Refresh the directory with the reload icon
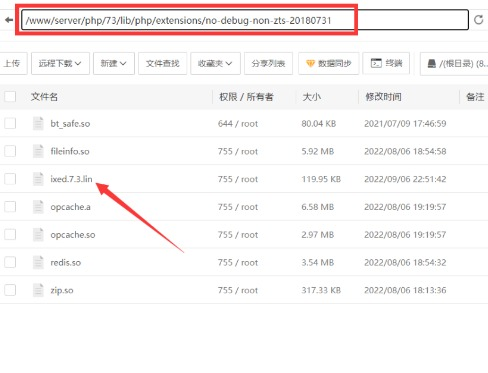This screenshot has width=488, height=373. click(479, 20)
